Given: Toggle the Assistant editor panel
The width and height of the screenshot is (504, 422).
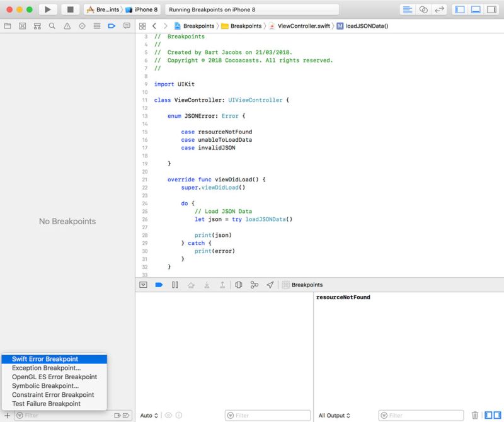Looking at the screenshot, I should (423, 9).
